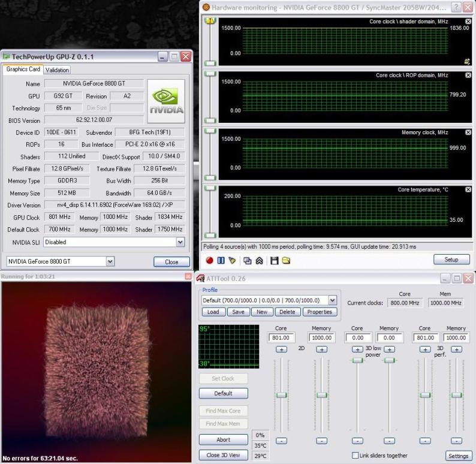Click the spinning fur cube 3D view
476x464 pixels.
(x=97, y=372)
